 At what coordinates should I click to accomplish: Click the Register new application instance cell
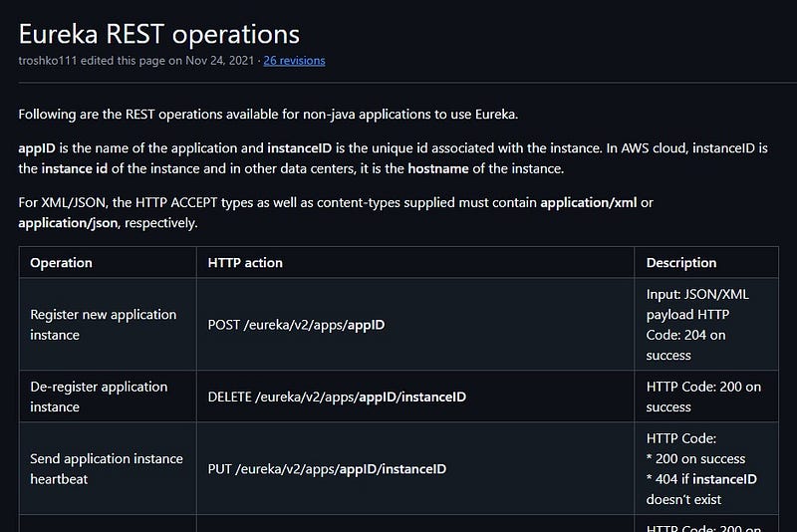pyautogui.click(x=103, y=325)
